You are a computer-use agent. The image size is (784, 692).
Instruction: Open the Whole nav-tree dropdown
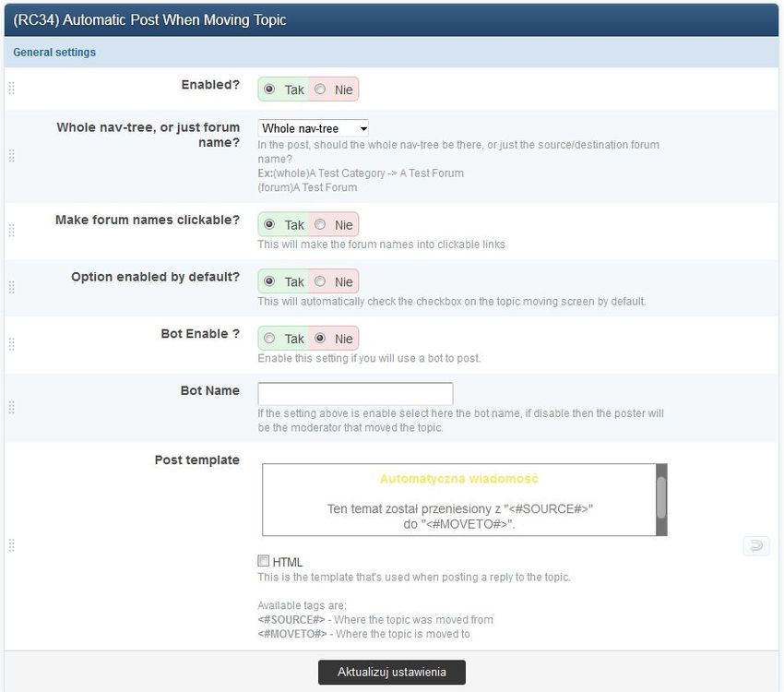click(314, 128)
